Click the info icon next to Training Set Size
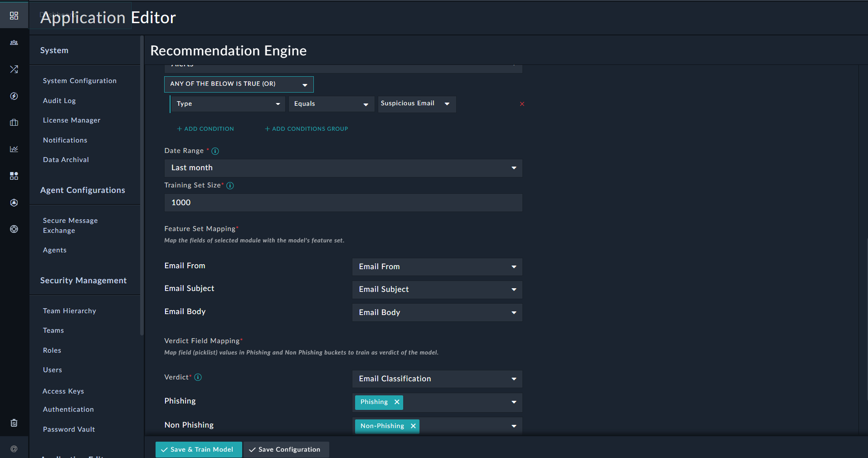Viewport: 868px width, 458px height. [x=229, y=185]
